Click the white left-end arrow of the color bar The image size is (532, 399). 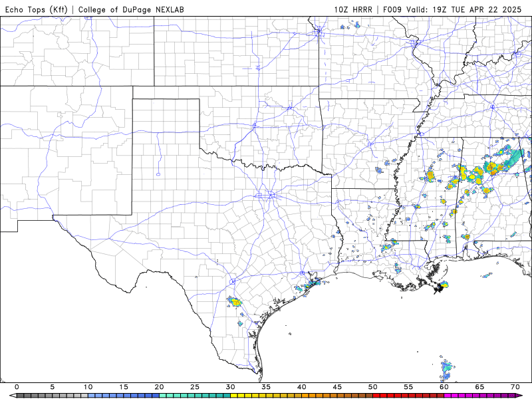coord(13,396)
